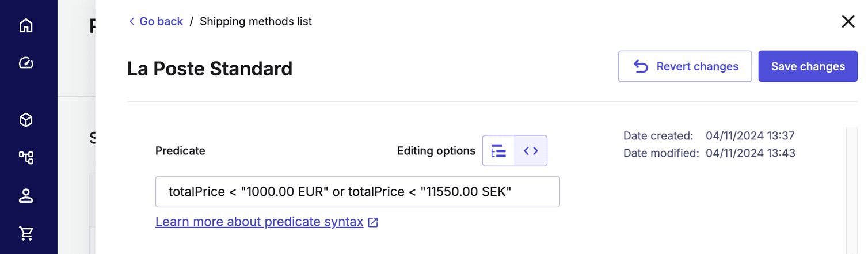The image size is (868, 254).
Task: Select Shipping methods list breadcrumb
Action: click(256, 22)
